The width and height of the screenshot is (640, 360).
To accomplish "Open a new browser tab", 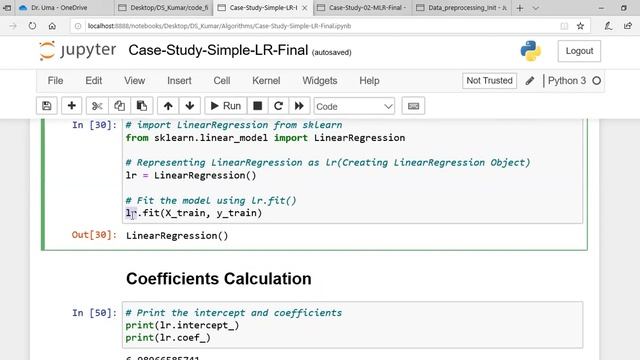I will [520, 8].
